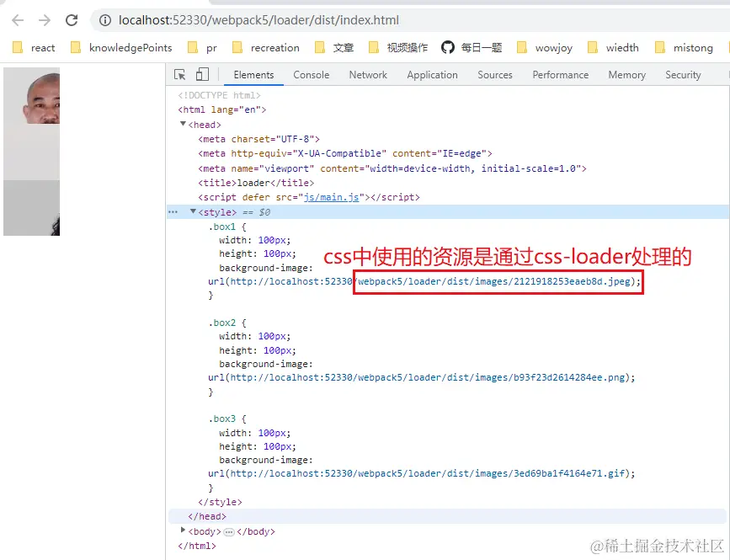The height and width of the screenshot is (560, 730).
Task: Open the react bookmarks folder
Action: click(34, 47)
